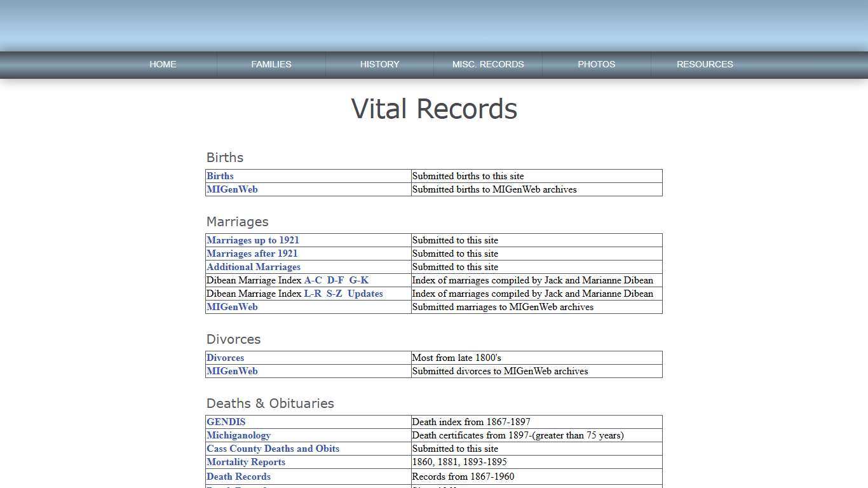Open the Divorces records page

[x=225, y=358]
